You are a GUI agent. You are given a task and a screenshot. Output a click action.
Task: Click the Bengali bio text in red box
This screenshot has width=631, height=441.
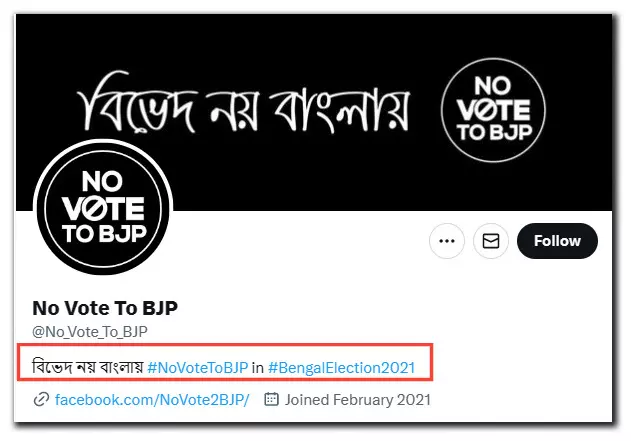click(x=88, y=367)
